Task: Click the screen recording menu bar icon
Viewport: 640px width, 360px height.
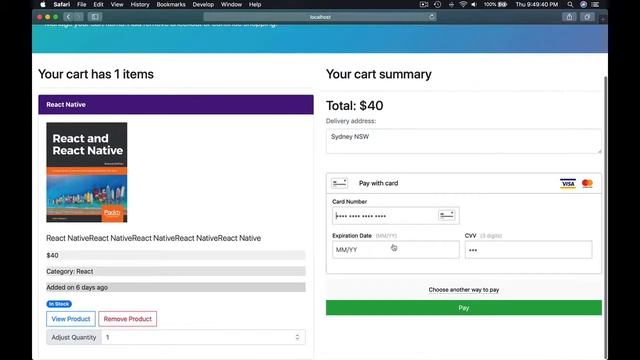Action: coord(424,4)
